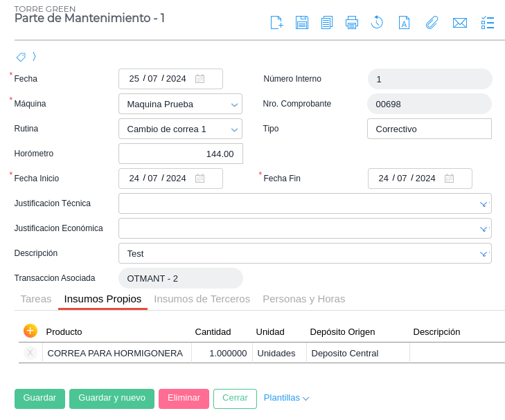Click the Eliminar button

coord(184,399)
